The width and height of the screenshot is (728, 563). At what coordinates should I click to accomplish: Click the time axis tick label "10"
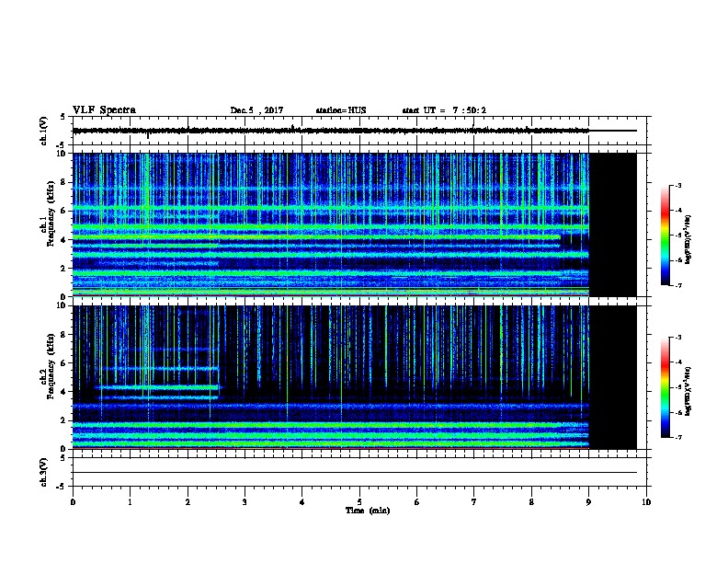646,501
